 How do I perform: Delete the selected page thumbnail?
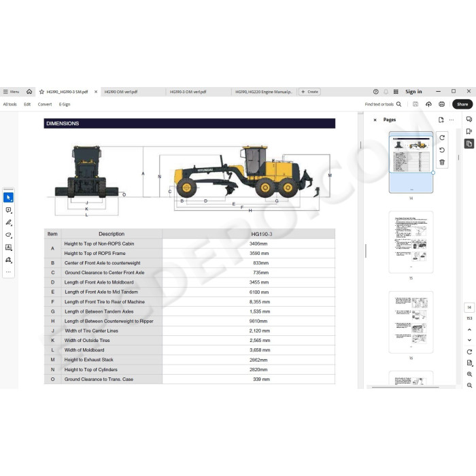pos(442,163)
